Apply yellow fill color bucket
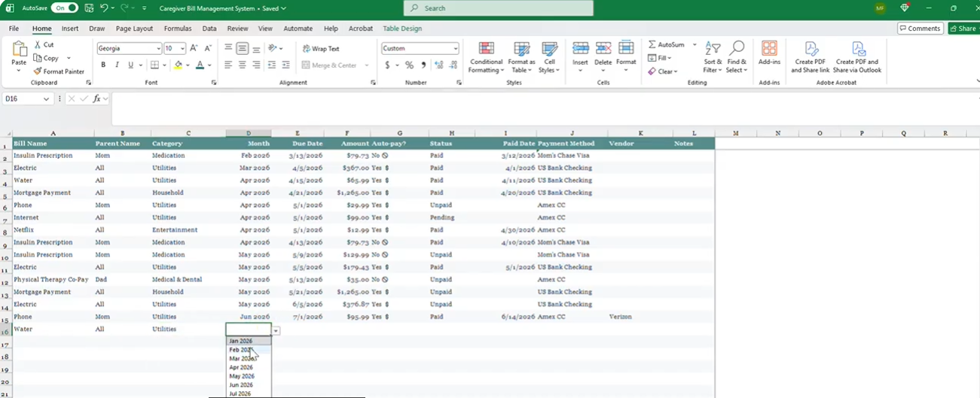This screenshot has height=398, width=980. coord(178,65)
